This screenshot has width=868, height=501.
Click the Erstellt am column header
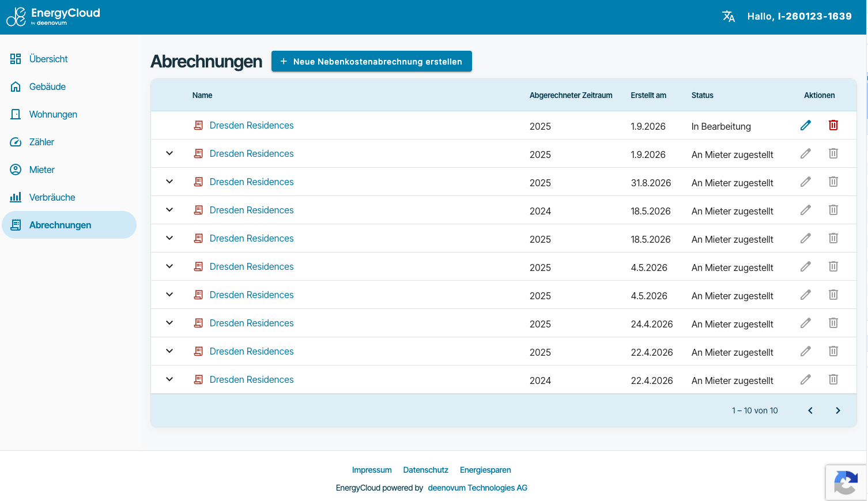[x=648, y=95]
